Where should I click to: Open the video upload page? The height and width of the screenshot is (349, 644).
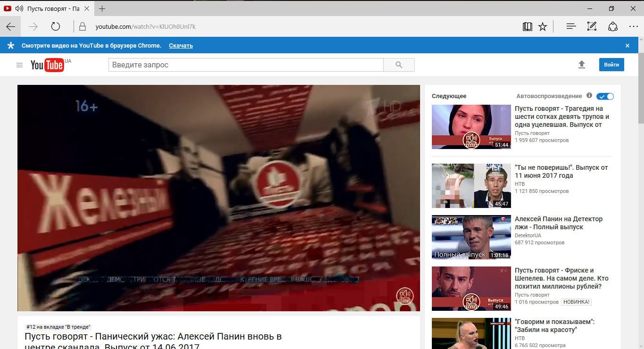click(x=582, y=65)
